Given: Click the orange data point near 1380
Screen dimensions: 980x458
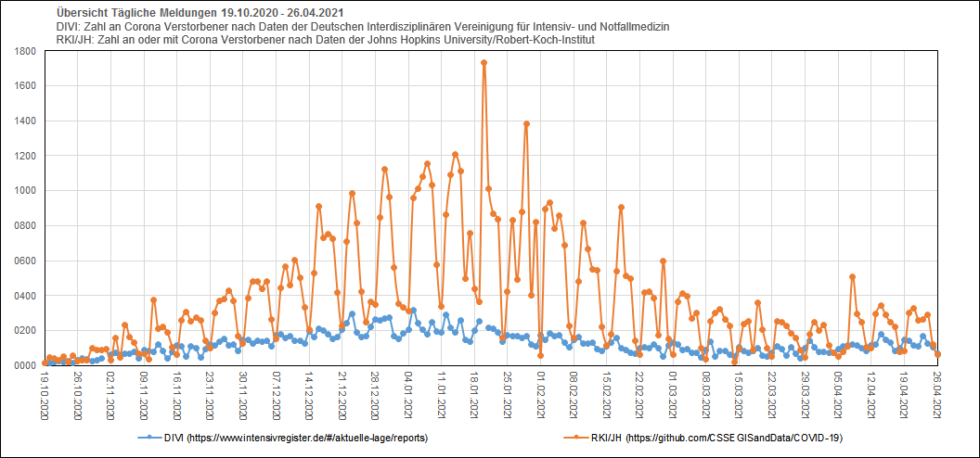Looking at the screenshot, I should click(x=526, y=123).
